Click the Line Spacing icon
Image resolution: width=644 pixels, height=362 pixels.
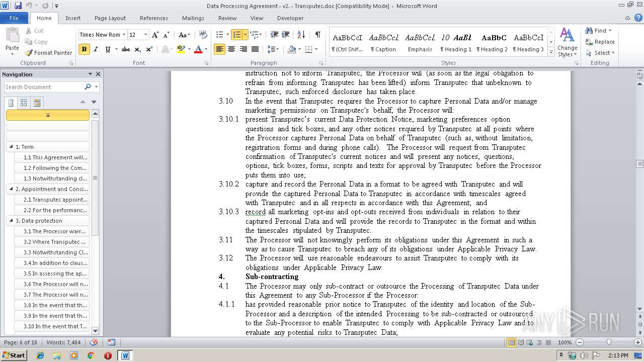tap(271, 49)
